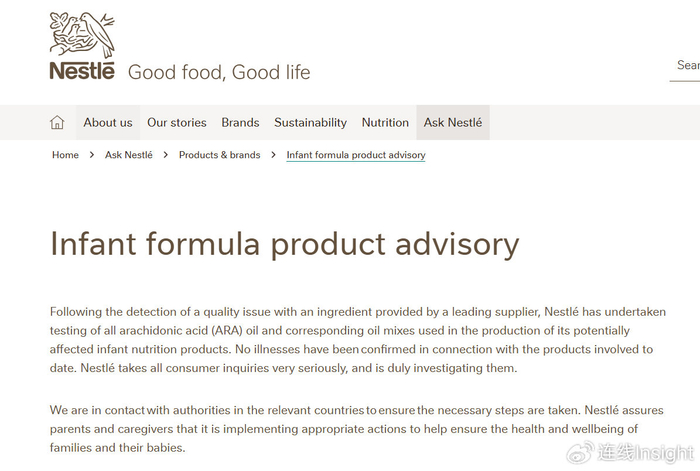This screenshot has height=471, width=700.
Task: Click the Nestlé bird nest logo
Action: (82, 34)
